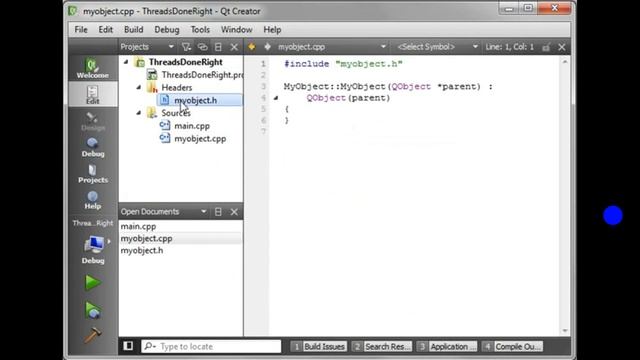Click editor scrollbar down arrow

pos(565,331)
